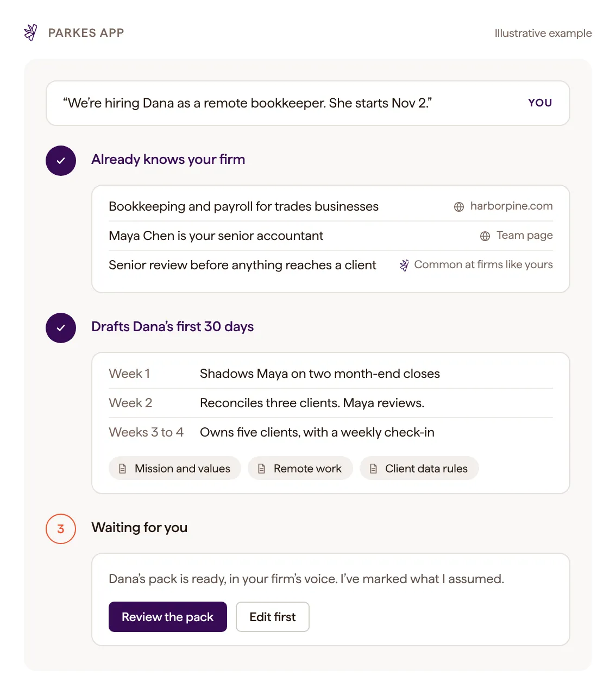Click the Parkes leaf icon by Common at firms
This screenshot has height=695, width=616.
coord(404,265)
